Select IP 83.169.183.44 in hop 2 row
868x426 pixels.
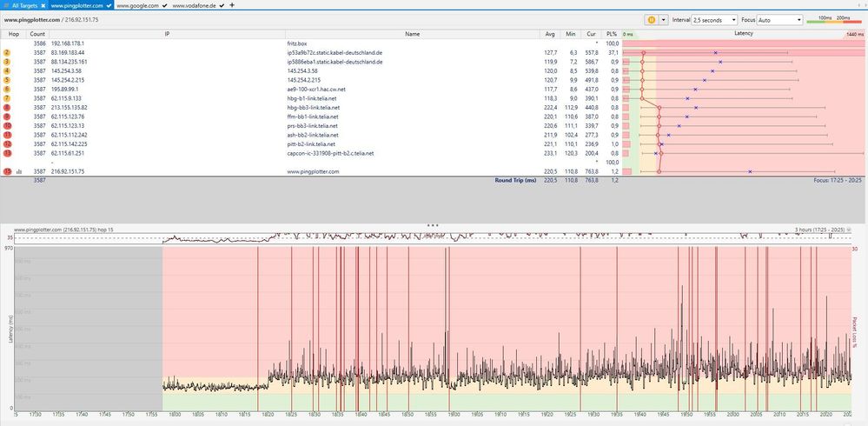click(x=68, y=53)
